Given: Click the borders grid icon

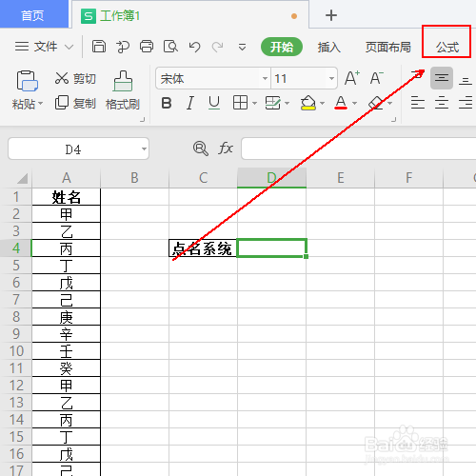Looking at the screenshot, I should [x=240, y=103].
